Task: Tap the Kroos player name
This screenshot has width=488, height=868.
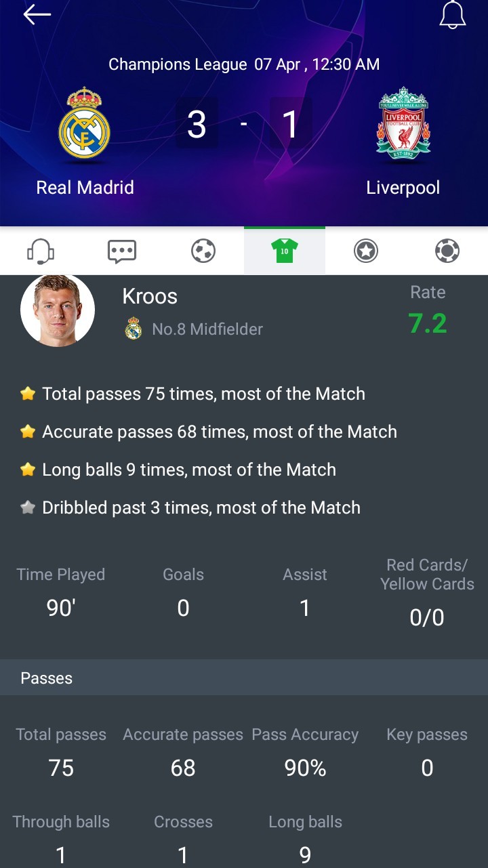Action: pos(150,296)
